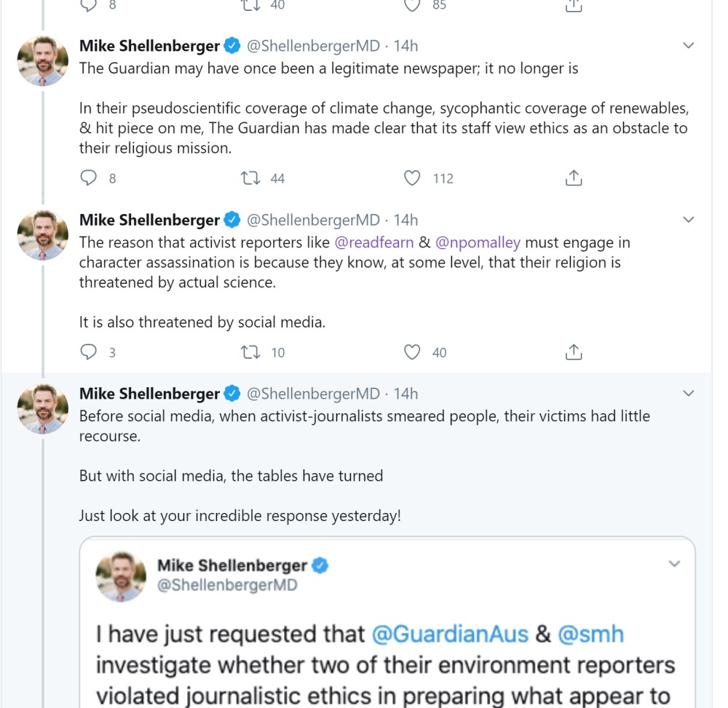This screenshot has height=708, width=728.
Task: Like the Guardian tweet
Action: coord(413,178)
